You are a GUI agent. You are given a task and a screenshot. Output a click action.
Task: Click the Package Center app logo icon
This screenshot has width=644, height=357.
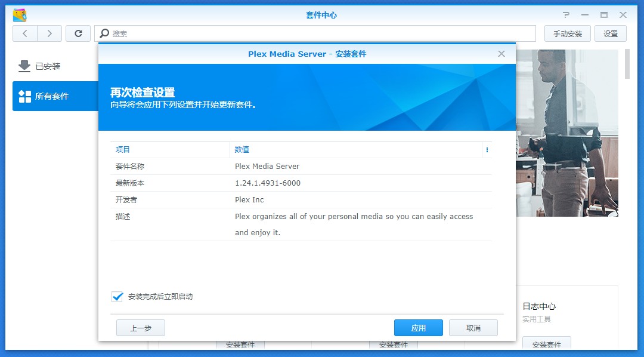click(20, 15)
